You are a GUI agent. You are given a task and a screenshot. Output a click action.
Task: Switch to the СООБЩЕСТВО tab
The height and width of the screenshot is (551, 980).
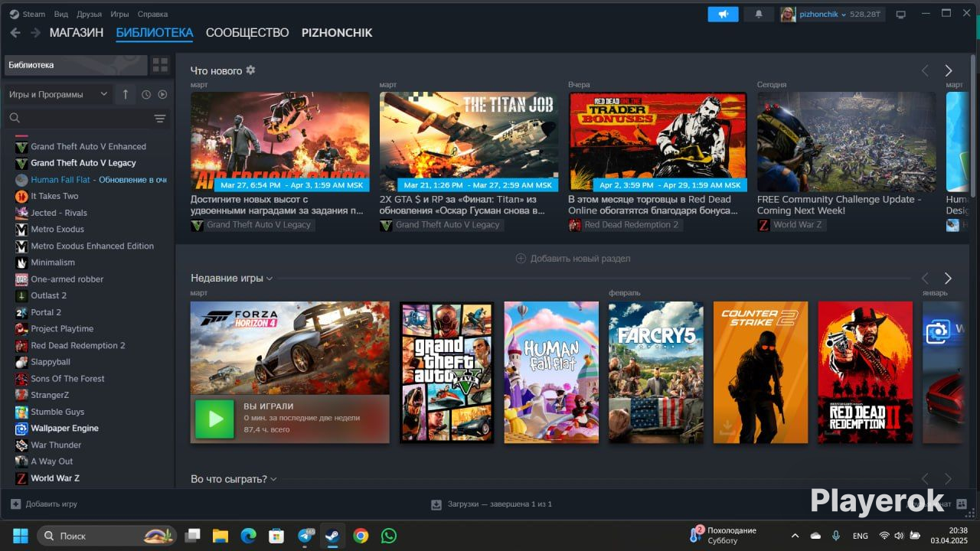click(247, 33)
